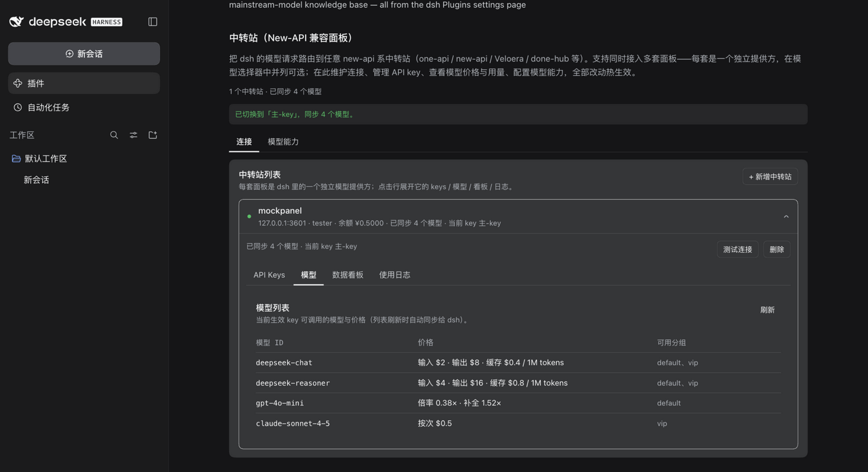The width and height of the screenshot is (868, 472).
Task: Delete the relay with 删除 button
Action: pyautogui.click(x=777, y=249)
